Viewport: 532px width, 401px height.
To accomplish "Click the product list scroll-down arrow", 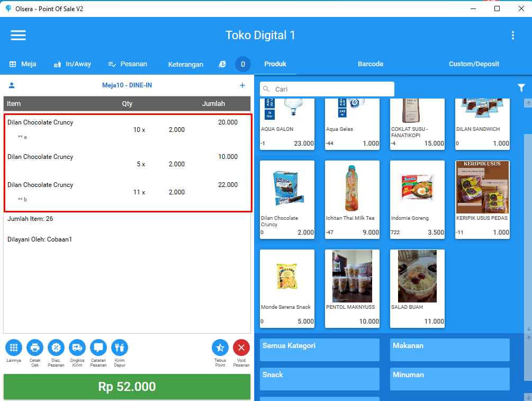I will pos(528,328).
